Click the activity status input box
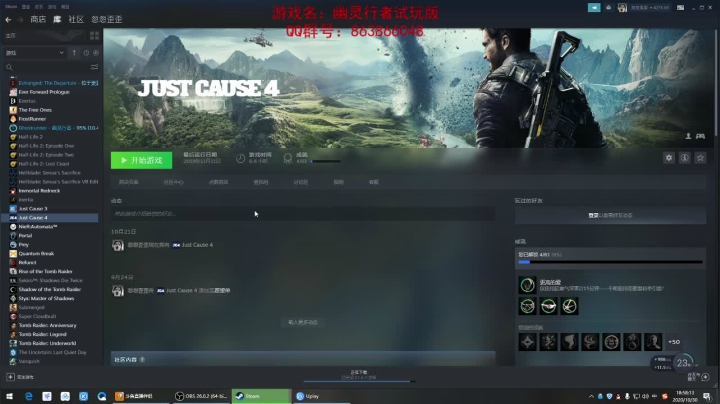Viewport: 720px width, 404px height. [303, 213]
